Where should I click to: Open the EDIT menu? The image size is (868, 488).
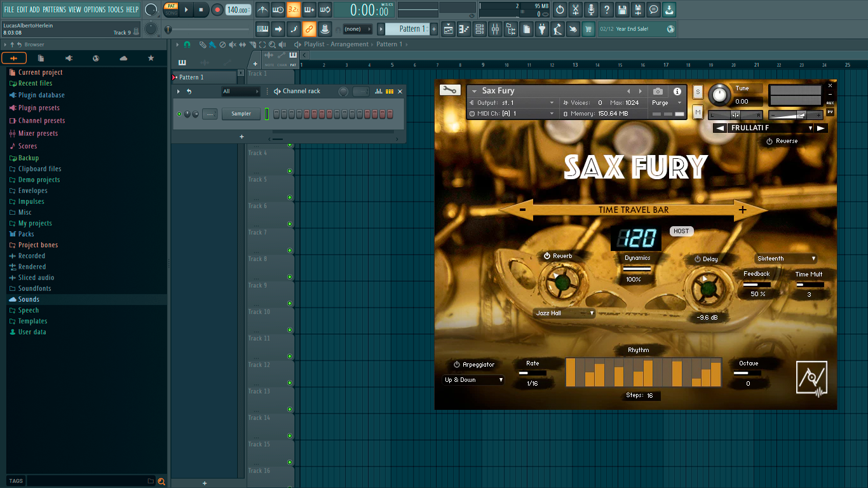point(22,10)
